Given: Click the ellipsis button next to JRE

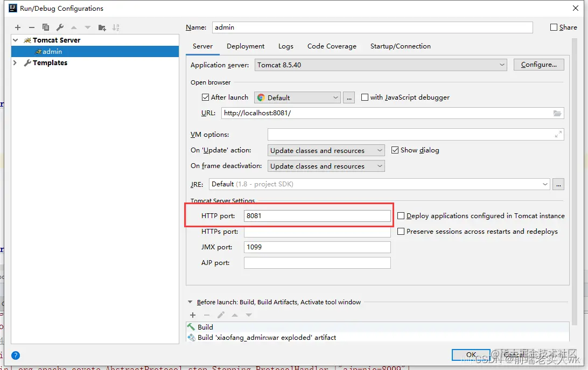Looking at the screenshot, I should [x=558, y=184].
